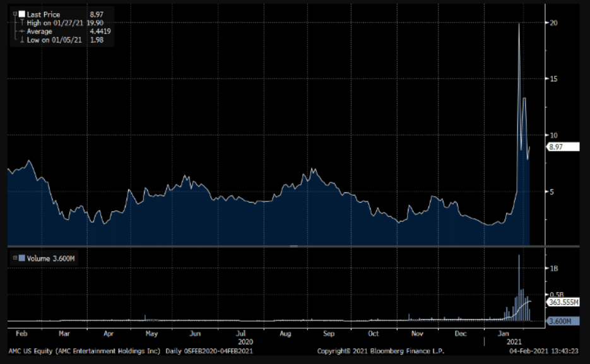Click the Nov month axis label
The height and width of the screenshot is (364, 590).
point(417,334)
